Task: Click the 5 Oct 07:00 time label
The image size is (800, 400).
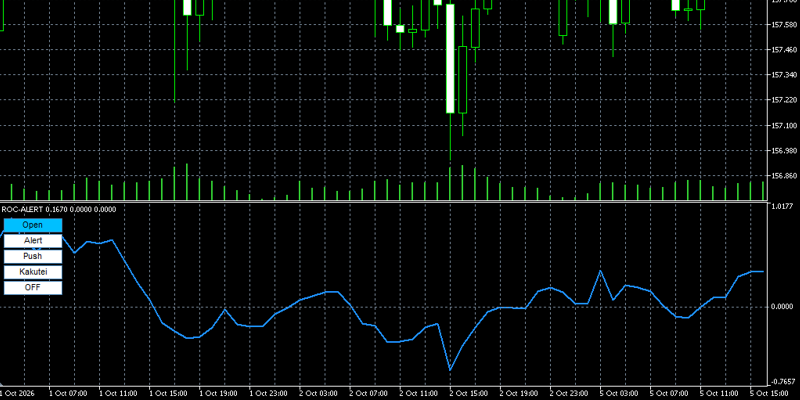Action: pyautogui.click(x=668, y=393)
